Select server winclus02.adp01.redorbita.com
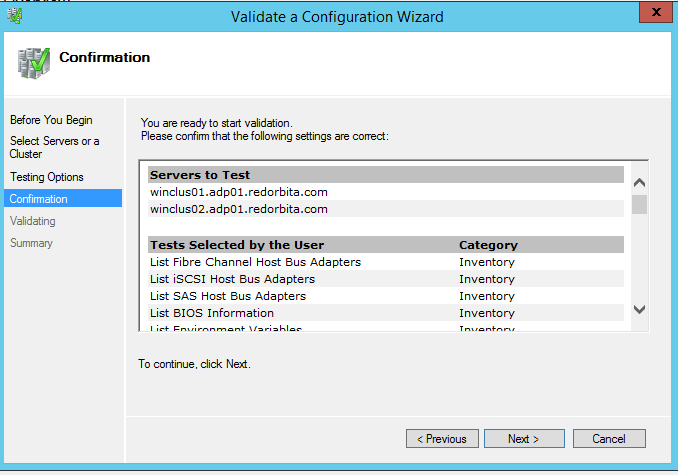 239,209
